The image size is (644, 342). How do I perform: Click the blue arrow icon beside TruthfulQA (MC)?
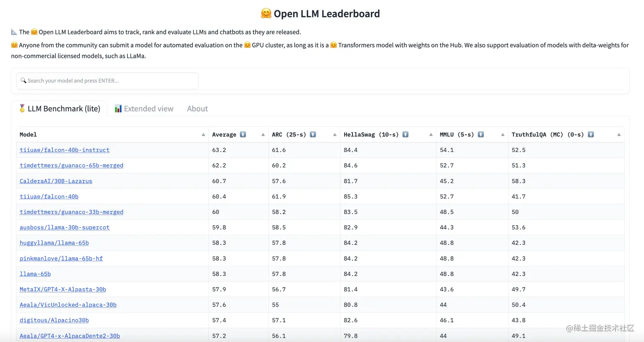[x=591, y=134]
